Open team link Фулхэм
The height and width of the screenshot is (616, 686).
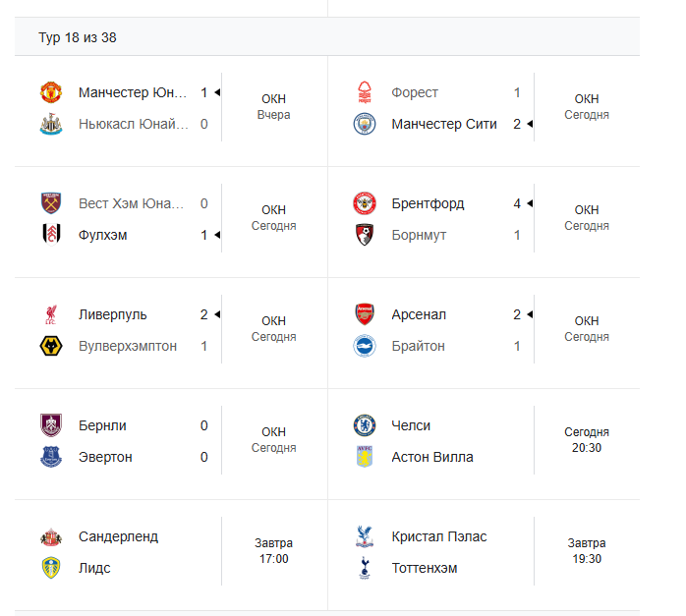(103, 235)
